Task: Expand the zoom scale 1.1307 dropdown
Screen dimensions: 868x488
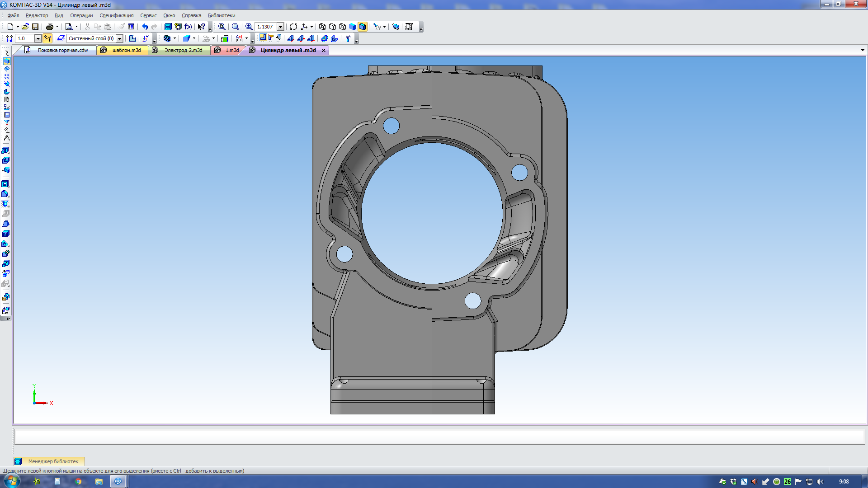Action: click(280, 27)
